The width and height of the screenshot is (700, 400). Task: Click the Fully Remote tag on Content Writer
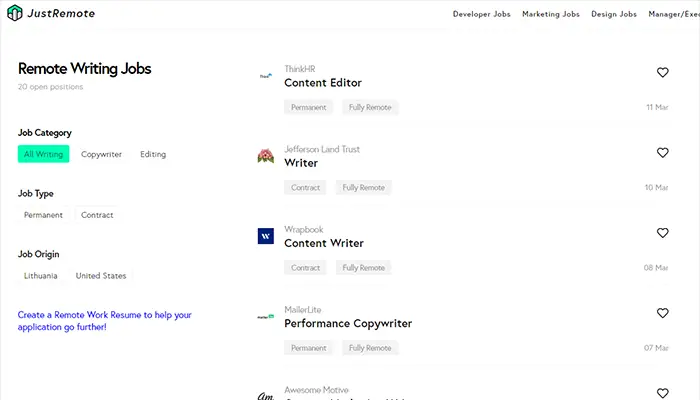363,267
